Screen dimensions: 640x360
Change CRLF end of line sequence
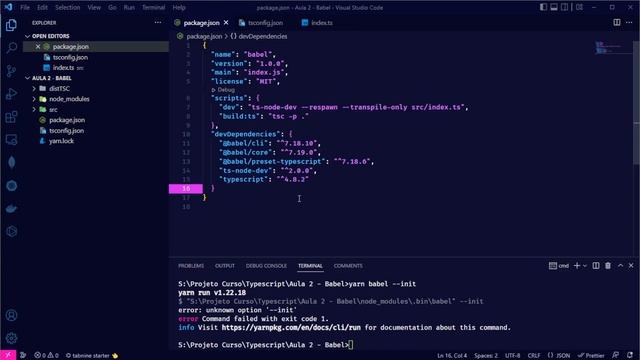pyautogui.click(x=534, y=356)
